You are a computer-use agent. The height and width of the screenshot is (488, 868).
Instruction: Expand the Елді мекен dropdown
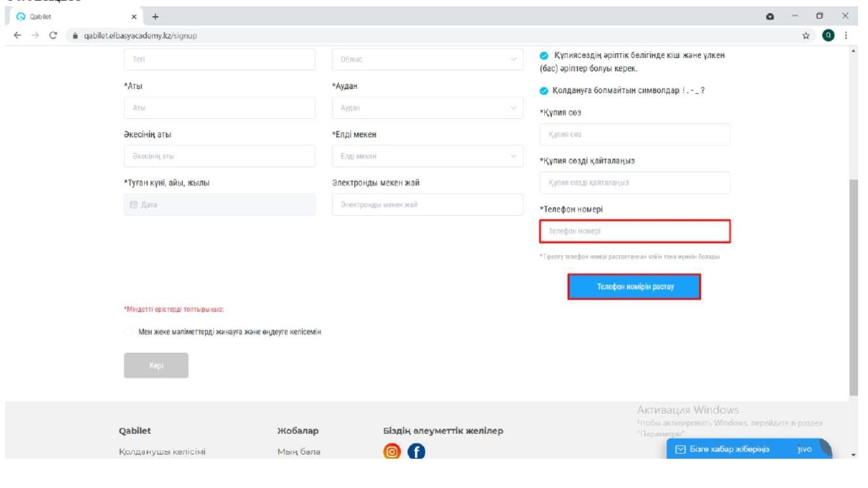[427, 157]
